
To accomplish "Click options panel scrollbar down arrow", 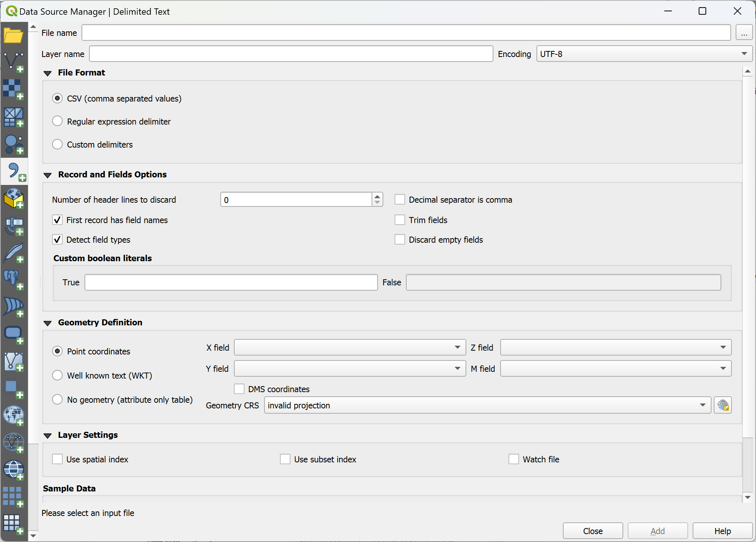I will (748, 497).
